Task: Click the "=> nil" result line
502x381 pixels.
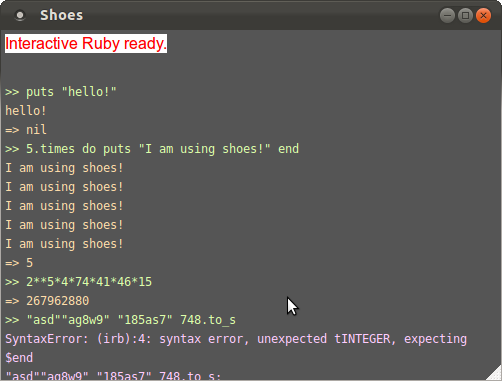Action: [26, 130]
